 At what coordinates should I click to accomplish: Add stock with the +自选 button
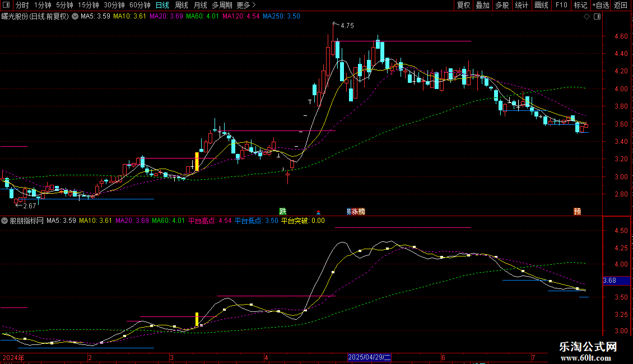coord(601,5)
